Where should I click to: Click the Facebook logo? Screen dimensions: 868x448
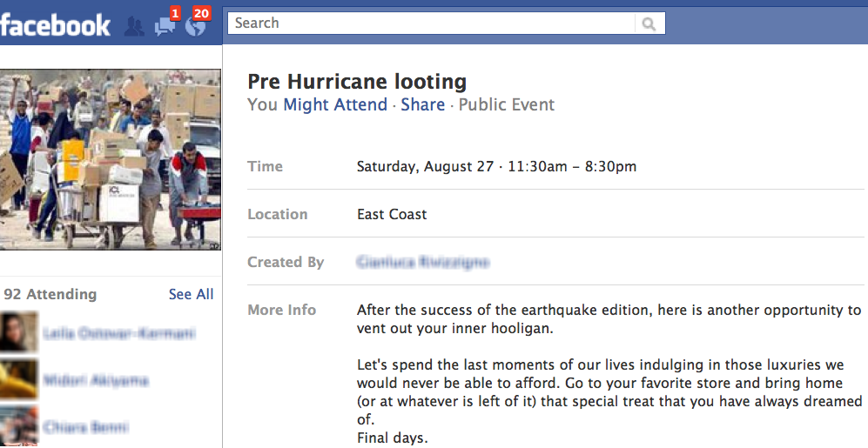[55, 25]
